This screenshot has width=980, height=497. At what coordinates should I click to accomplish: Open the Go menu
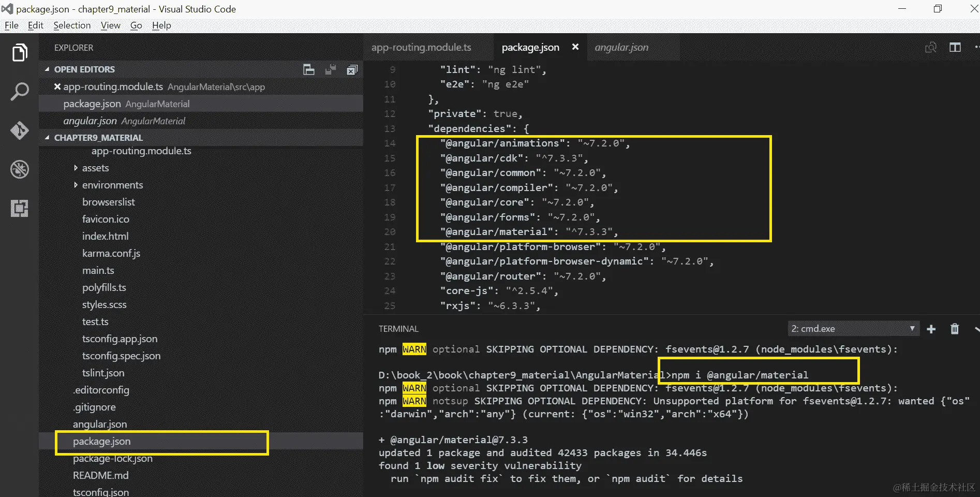coord(136,25)
